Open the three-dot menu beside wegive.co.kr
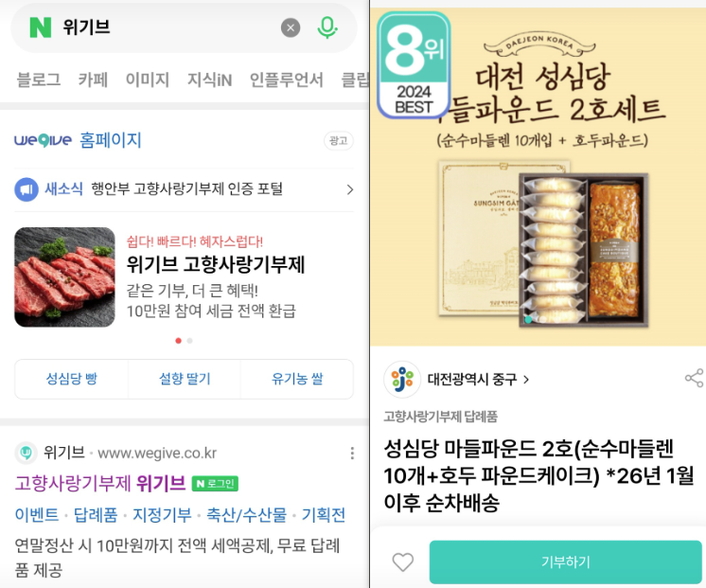 (x=352, y=453)
